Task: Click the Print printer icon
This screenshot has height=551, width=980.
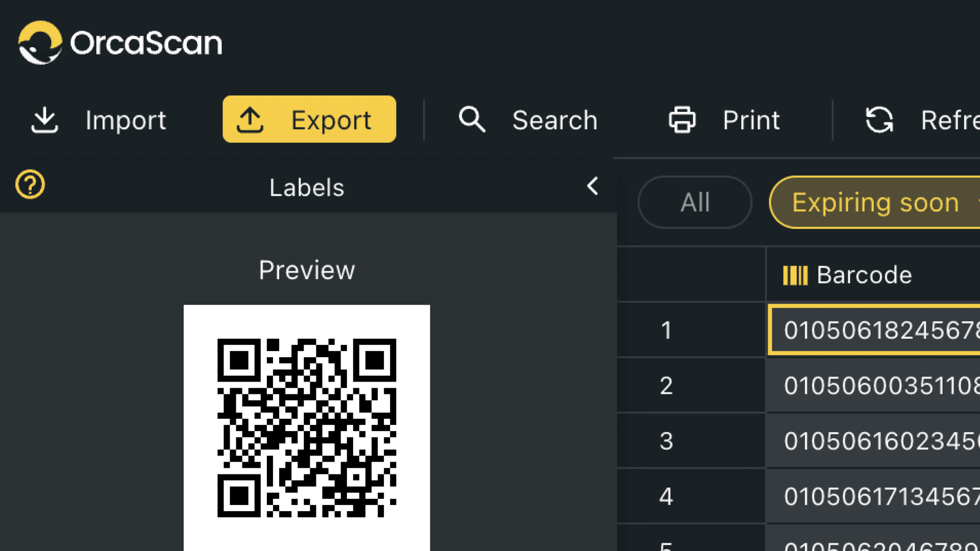Action: click(x=682, y=120)
